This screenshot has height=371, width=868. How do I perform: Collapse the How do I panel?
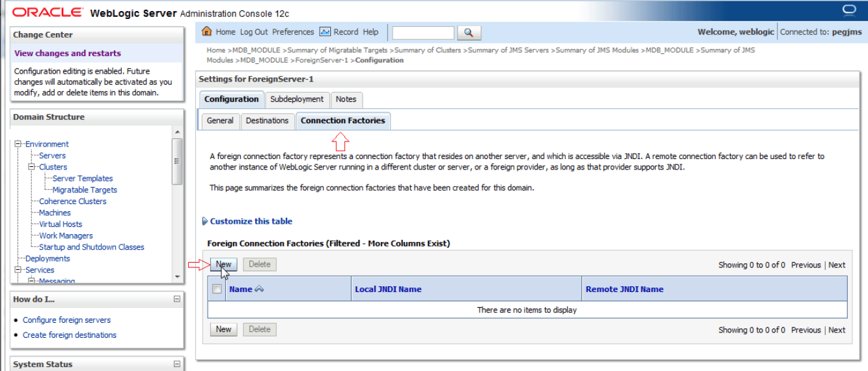176,299
